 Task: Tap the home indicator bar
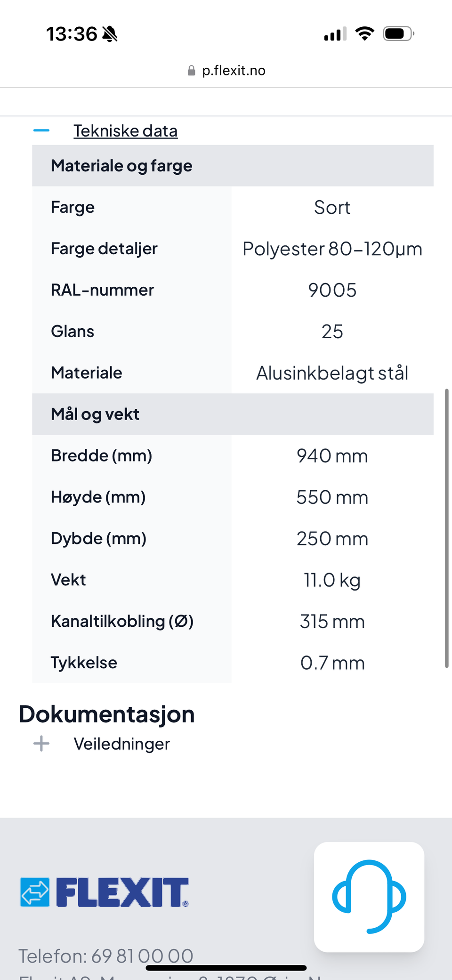point(226,968)
